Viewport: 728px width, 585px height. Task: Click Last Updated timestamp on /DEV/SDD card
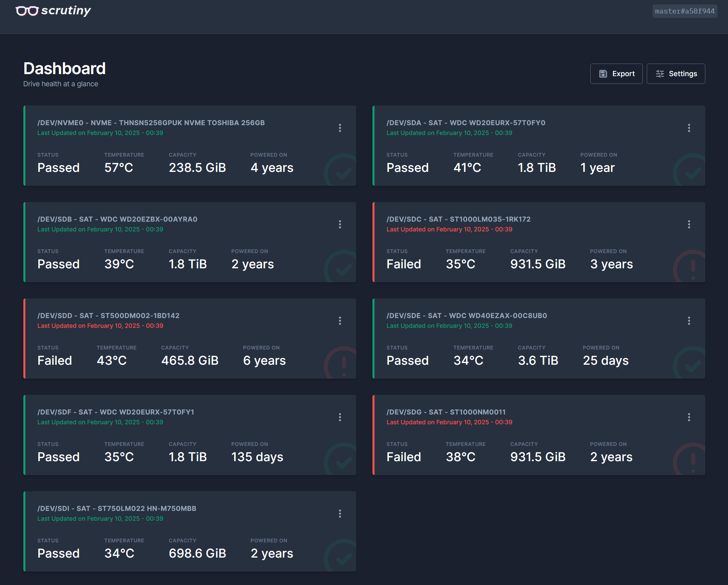coord(100,326)
